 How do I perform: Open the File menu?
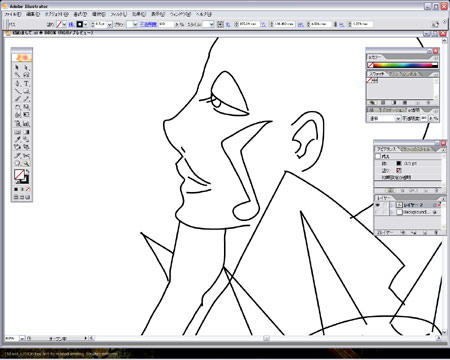[13, 14]
